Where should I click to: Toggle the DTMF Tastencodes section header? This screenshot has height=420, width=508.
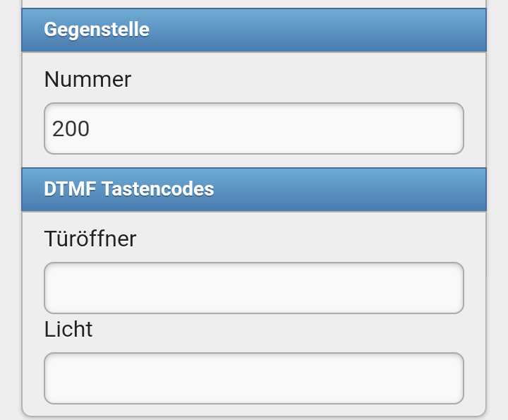coord(254,189)
